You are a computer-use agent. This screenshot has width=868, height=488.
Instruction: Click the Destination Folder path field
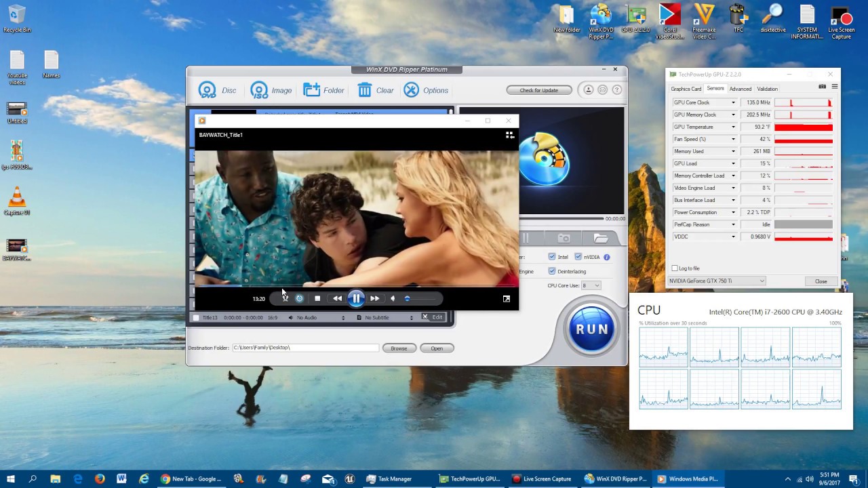point(305,348)
